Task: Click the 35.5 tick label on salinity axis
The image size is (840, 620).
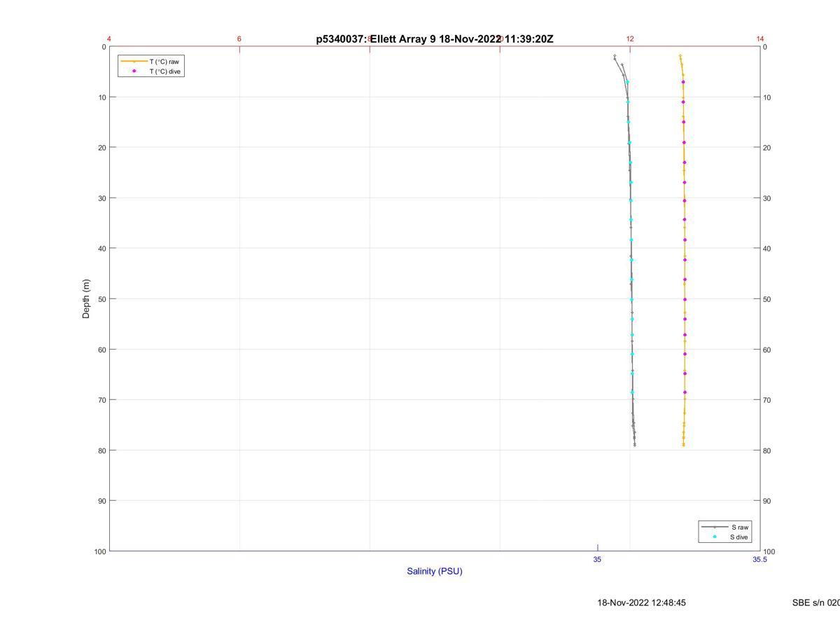Action: click(759, 560)
